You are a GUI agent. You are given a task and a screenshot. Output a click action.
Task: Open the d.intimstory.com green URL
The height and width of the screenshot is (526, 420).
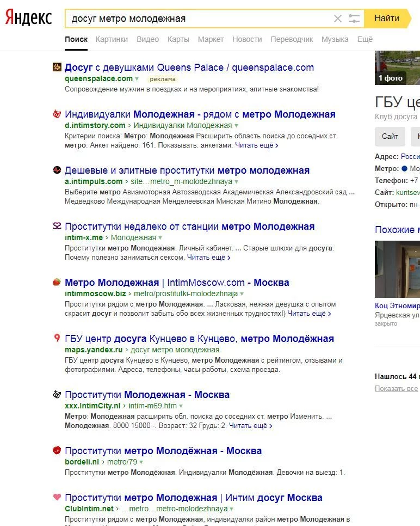point(95,125)
